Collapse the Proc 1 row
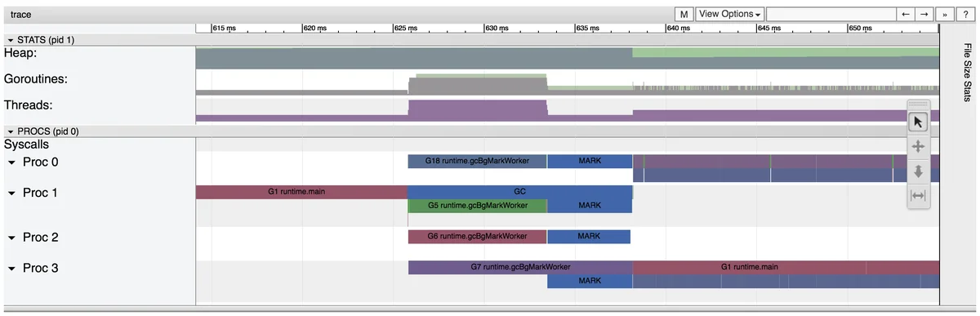The width and height of the screenshot is (980, 316). pos(11,194)
